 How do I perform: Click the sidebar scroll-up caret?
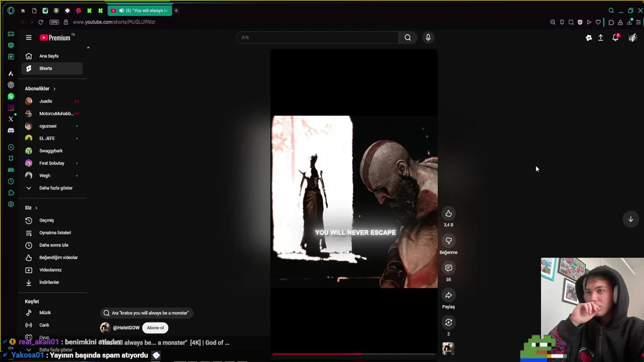coord(88,48)
